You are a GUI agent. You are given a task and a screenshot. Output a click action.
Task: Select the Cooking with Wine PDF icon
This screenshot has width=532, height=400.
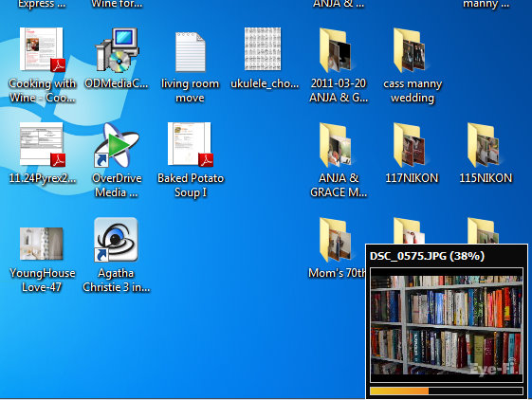pos(42,49)
